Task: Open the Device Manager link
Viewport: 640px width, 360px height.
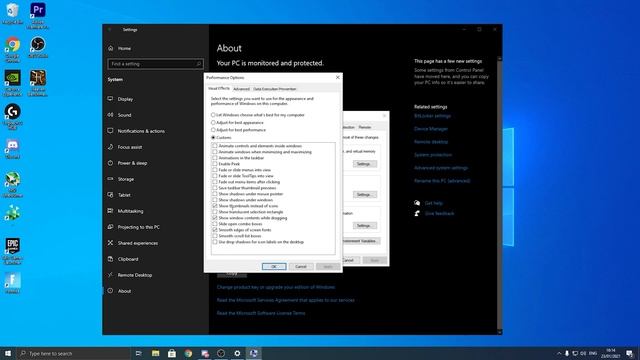Action: point(431,129)
